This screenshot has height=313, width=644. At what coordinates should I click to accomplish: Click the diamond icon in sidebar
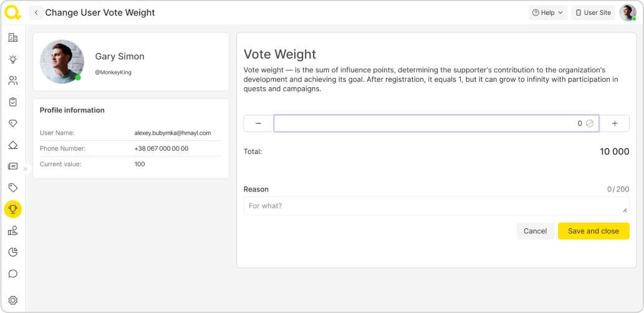[12, 123]
